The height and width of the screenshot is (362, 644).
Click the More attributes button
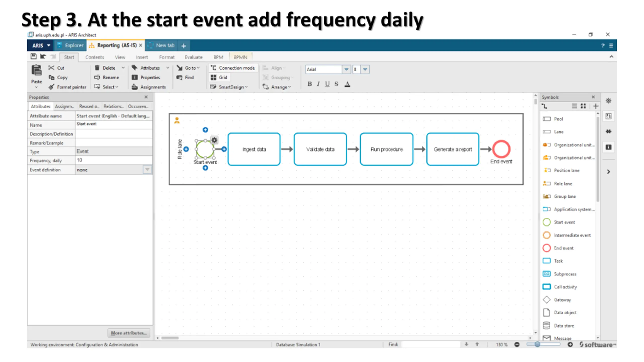[129, 333]
